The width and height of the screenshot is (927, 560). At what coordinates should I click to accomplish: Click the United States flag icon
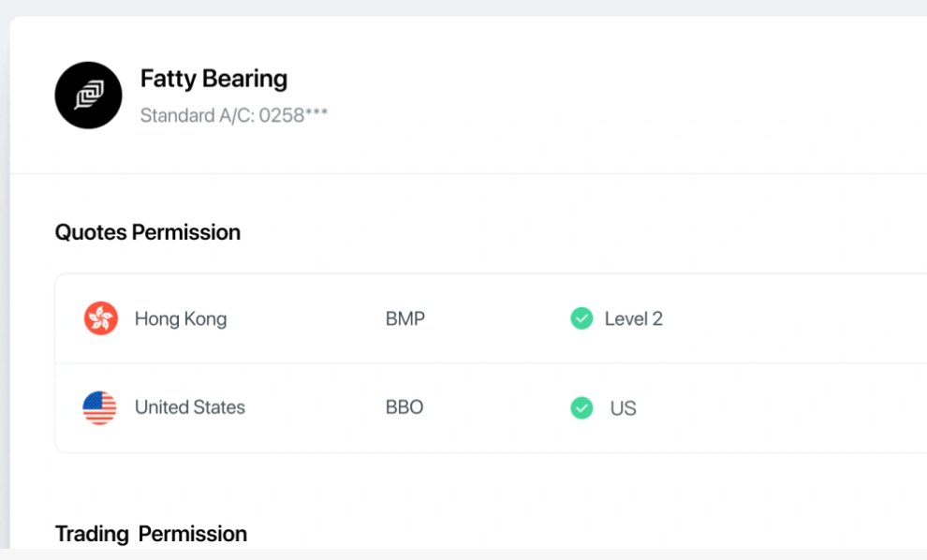[x=99, y=407]
